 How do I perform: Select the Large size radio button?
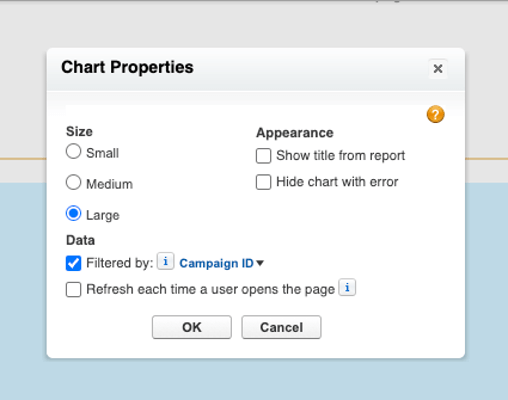pyautogui.click(x=73, y=213)
